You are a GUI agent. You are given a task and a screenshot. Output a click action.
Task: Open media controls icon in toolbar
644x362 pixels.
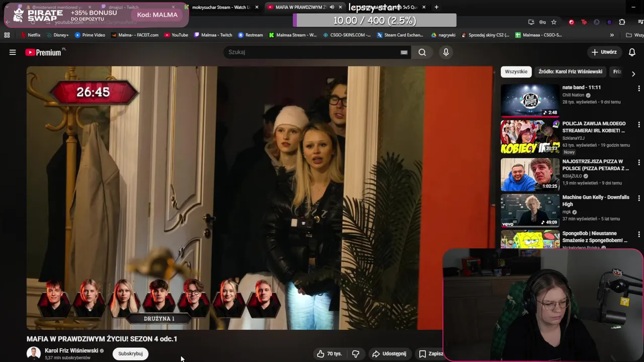point(640,22)
